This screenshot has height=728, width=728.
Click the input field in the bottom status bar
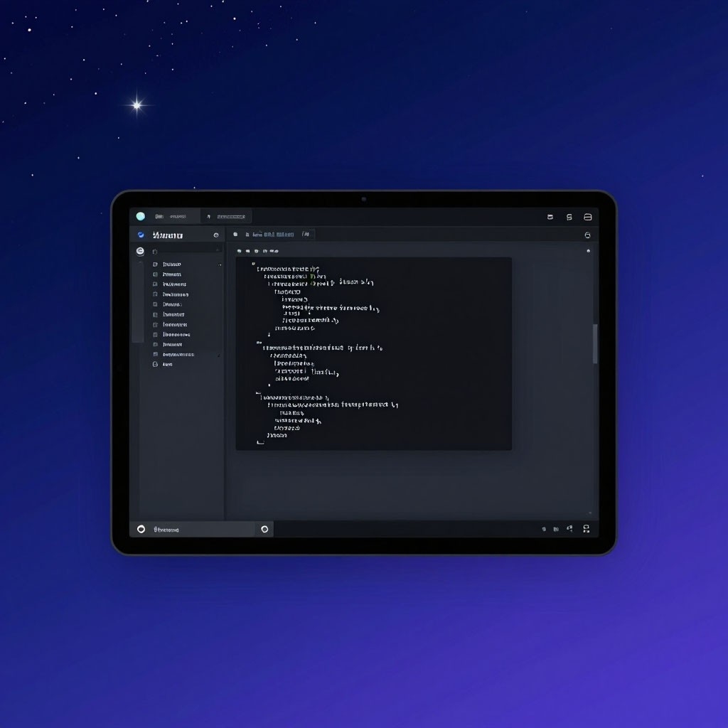(203, 529)
